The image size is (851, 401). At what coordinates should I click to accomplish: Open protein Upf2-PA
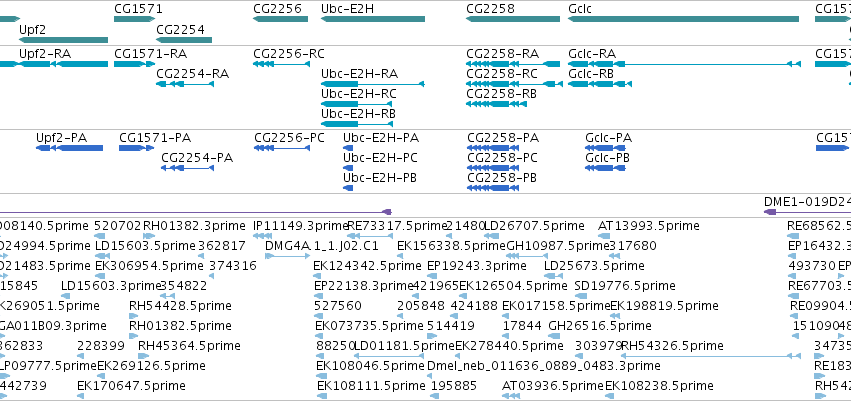coord(69,148)
